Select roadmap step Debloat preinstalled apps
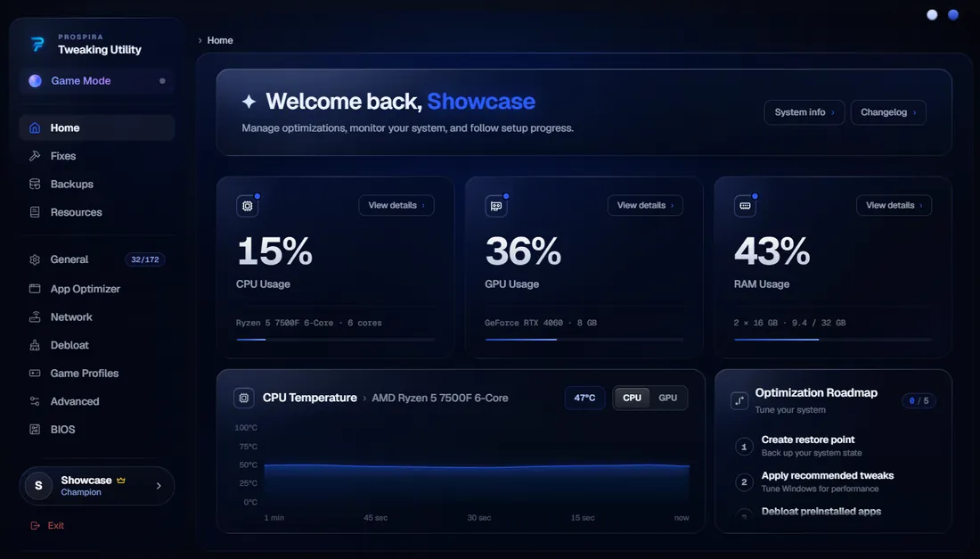Viewport: 980px width, 559px height. pos(834,513)
